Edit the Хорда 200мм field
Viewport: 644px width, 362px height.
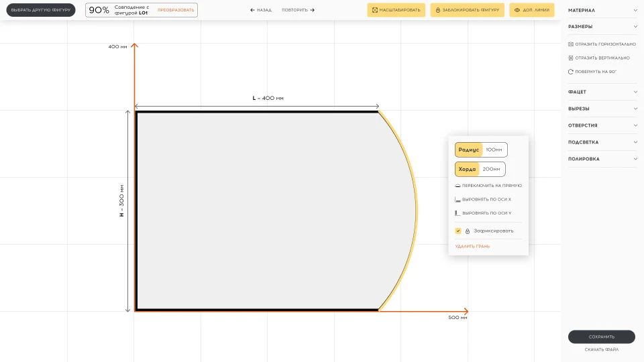(x=492, y=169)
